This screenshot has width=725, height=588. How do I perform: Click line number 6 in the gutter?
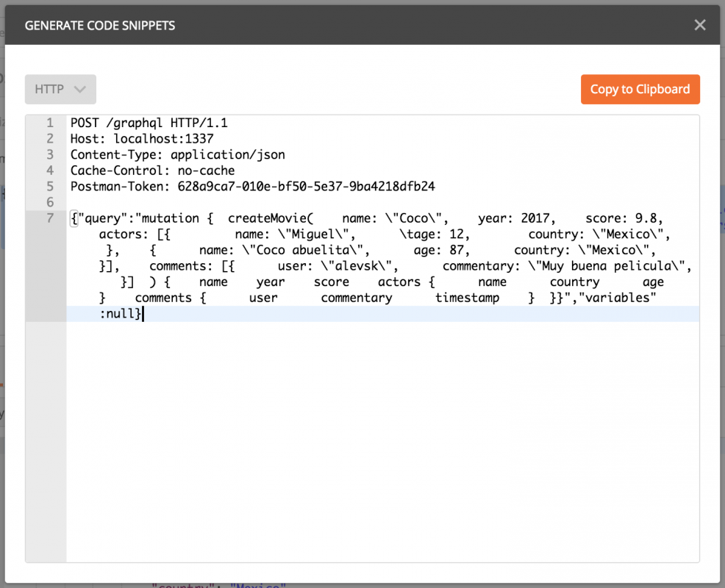point(50,202)
